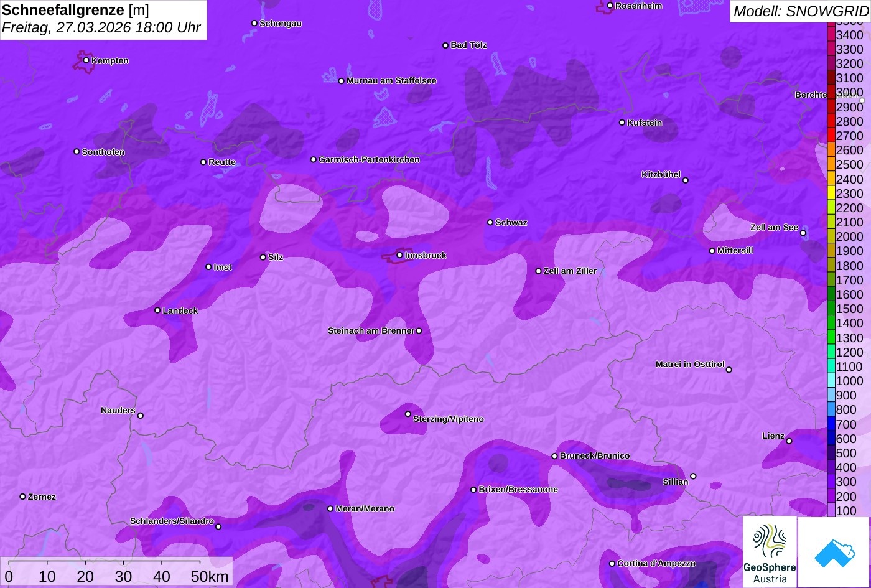Click the Cortina d'Ampezzo label
The height and width of the screenshot is (588, 871).
tap(656, 563)
